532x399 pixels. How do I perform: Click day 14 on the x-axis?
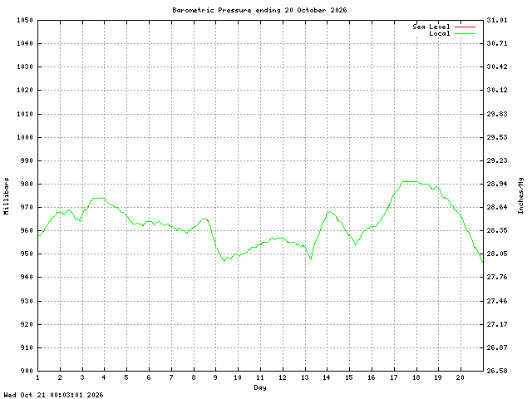pos(327,377)
